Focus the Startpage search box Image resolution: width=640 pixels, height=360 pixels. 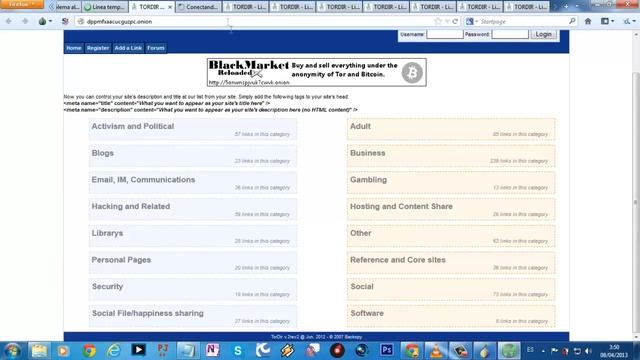coord(522,21)
